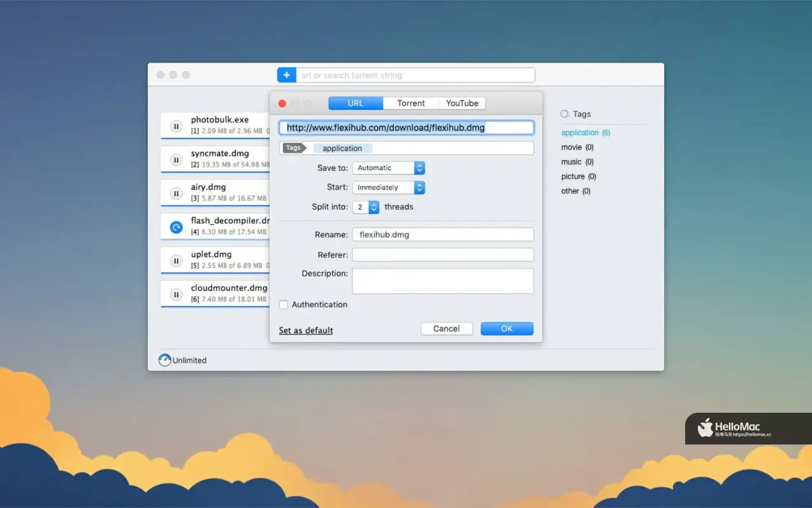This screenshot has height=508, width=812.
Task: Click the refresh icon for flash_decompiler
Action: (176, 227)
